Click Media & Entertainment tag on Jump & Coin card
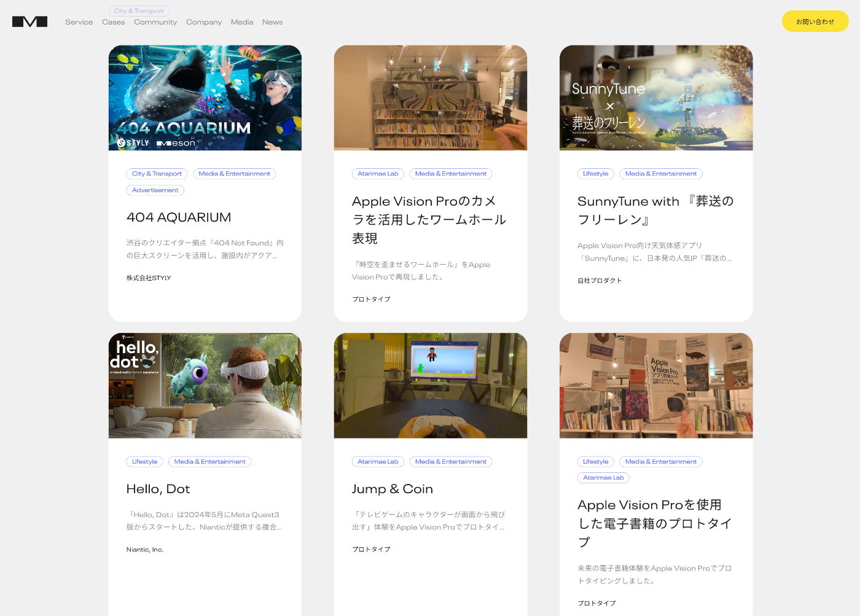Image resolution: width=860 pixels, height=616 pixels. point(451,462)
